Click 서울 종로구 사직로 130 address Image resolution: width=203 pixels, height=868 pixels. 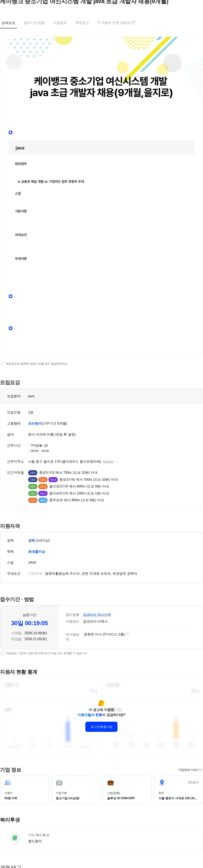(178, 798)
